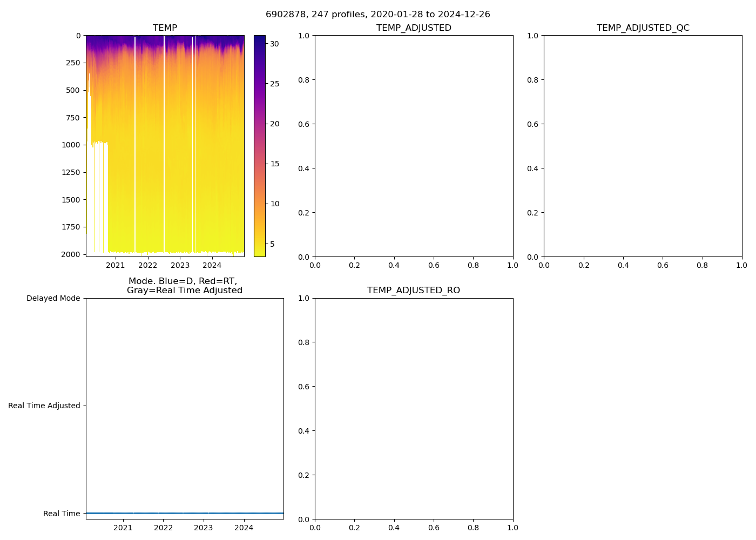The width and height of the screenshot is (756, 540).
Task: Select the TEMP_ADJUSTED_QC plot title
Action: (x=643, y=28)
